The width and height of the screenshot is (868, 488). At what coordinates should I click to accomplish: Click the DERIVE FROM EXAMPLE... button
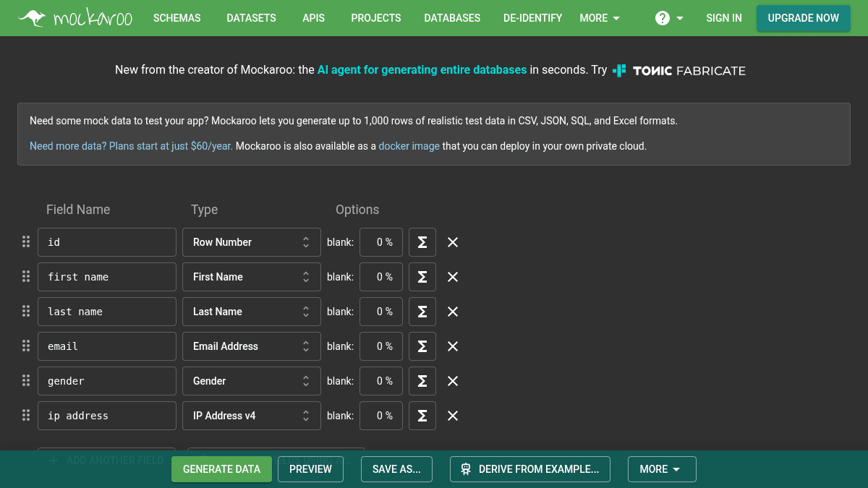[x=530, y=469]
